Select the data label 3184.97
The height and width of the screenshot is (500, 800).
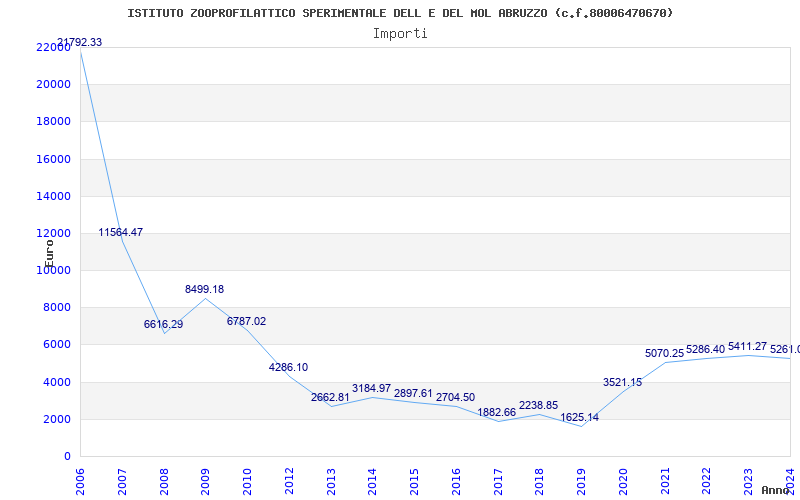point(371,388)
